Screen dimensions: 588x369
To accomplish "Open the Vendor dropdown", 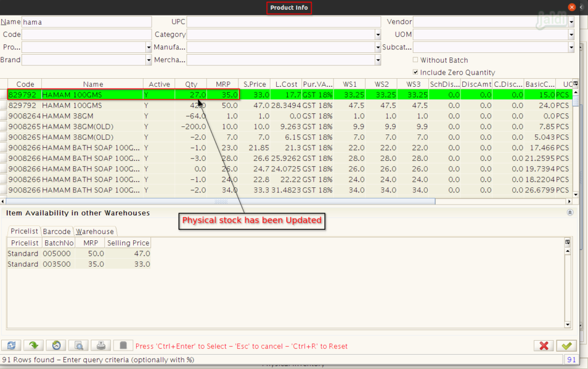I will click(x=571, y=22).
